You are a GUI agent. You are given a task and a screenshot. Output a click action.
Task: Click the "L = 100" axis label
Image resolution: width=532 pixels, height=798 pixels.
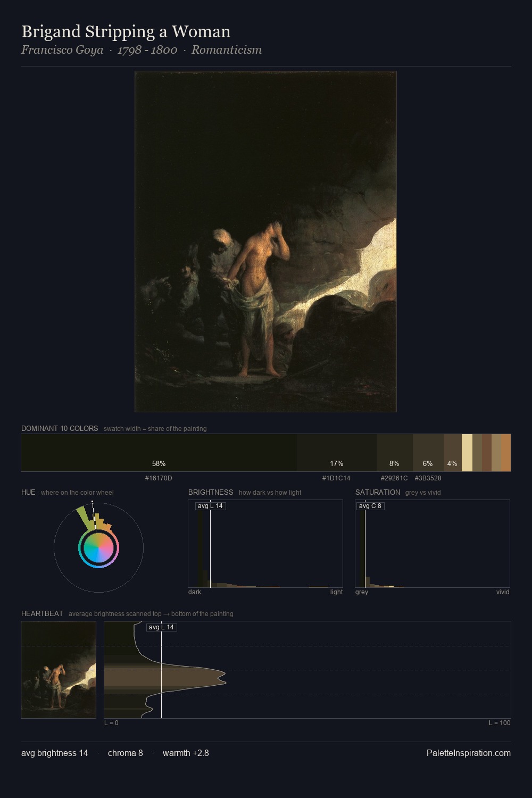click(x=500, y=723)
